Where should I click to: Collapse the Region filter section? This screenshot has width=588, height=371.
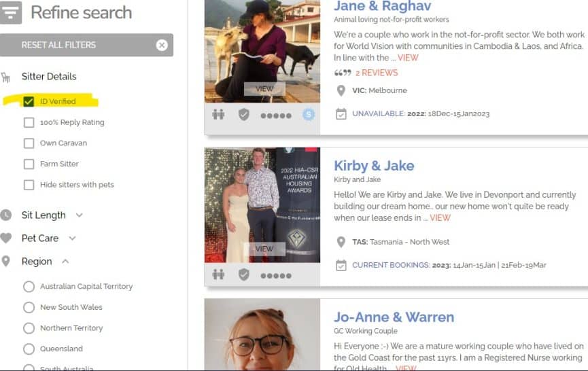pos(65,262)
